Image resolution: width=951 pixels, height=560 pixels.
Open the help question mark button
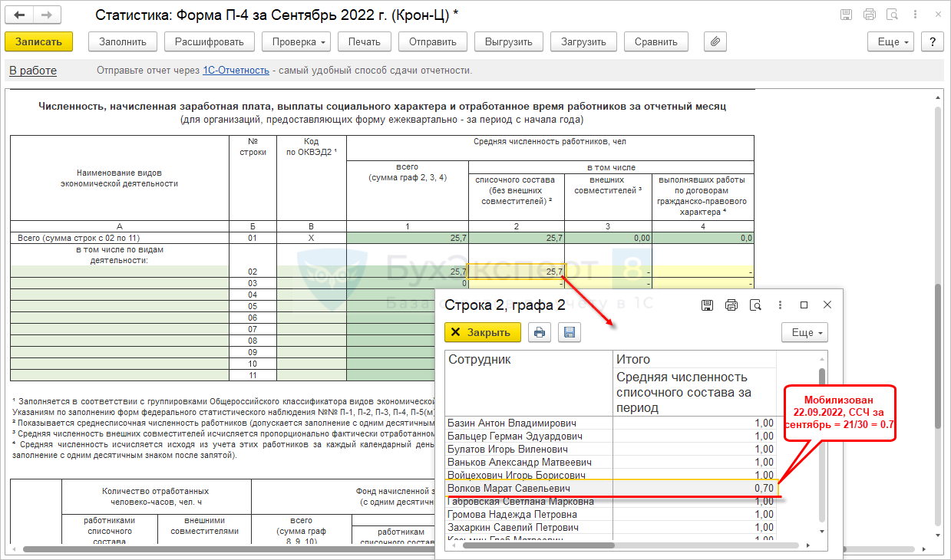pos(932,41)
